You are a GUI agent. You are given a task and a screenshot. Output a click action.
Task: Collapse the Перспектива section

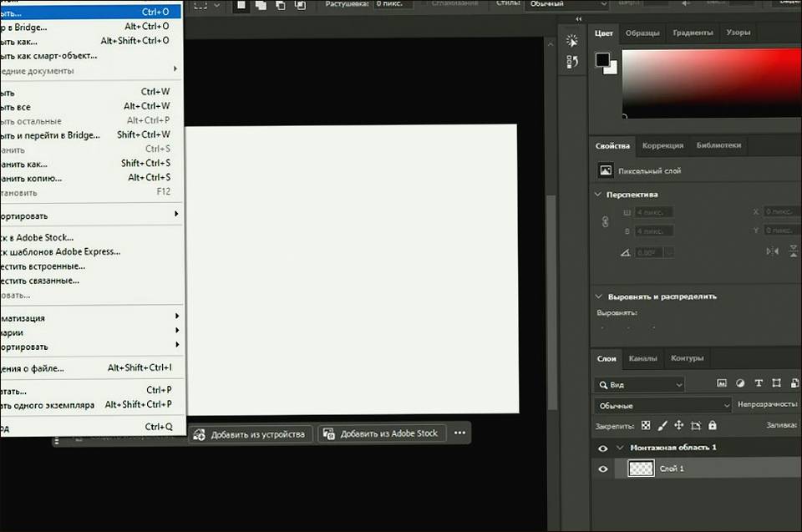coord(597,195)
